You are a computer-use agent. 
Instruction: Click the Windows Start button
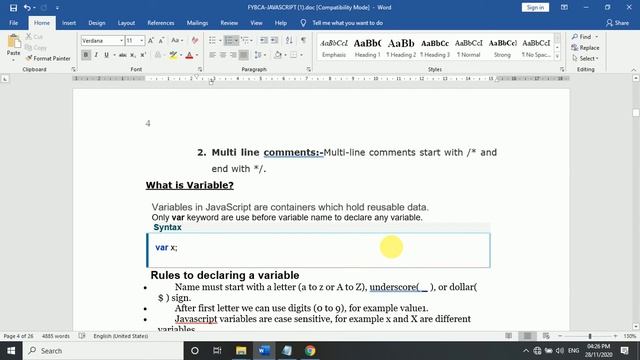(11, 351)
